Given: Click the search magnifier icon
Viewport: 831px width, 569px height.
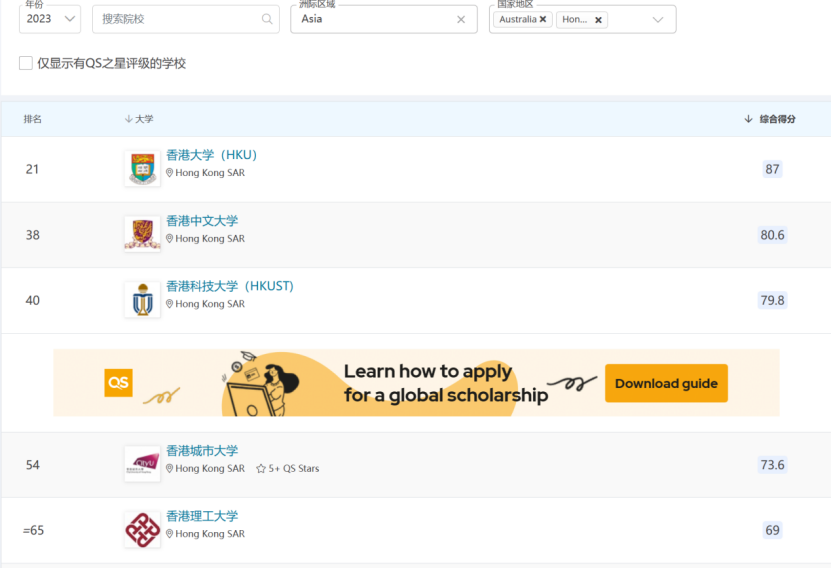Looking at the screenshot, I should point(267,19).
